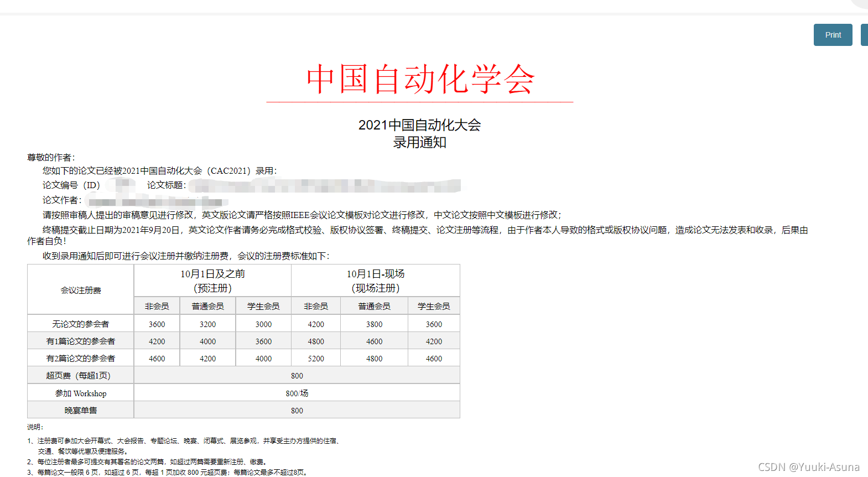Click 非会员 header under 预注册
This screenshot has width=868, height=477.
[x=157, y=306]
